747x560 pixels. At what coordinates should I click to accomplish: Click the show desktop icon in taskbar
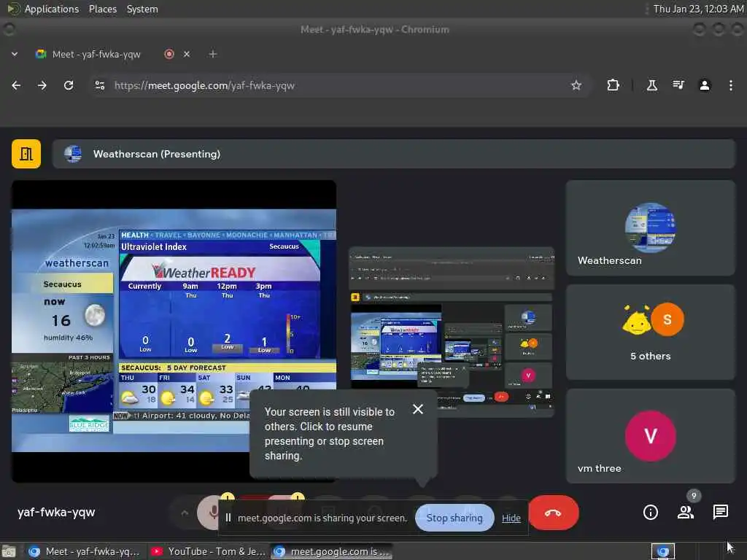click(9, 552)
